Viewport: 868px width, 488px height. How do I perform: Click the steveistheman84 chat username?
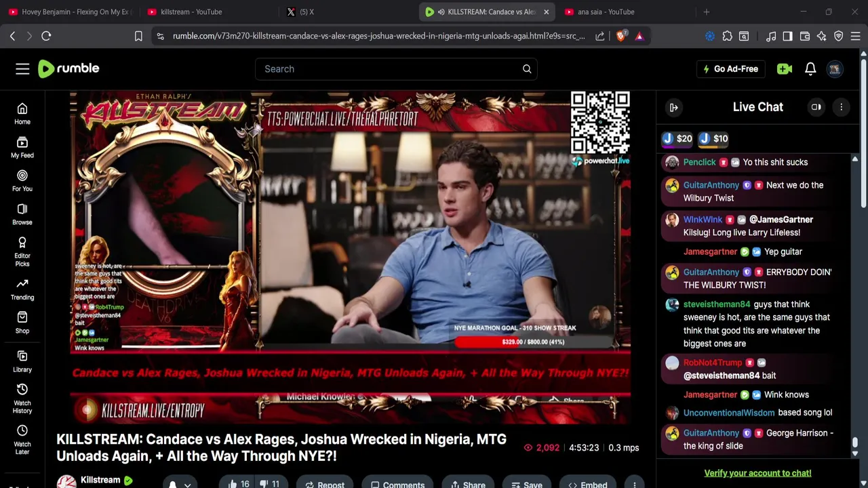[x=717, y=304]
